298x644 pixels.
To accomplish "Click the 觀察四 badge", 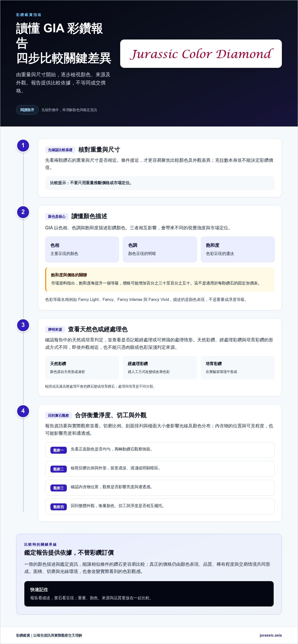I will [58, 507].
